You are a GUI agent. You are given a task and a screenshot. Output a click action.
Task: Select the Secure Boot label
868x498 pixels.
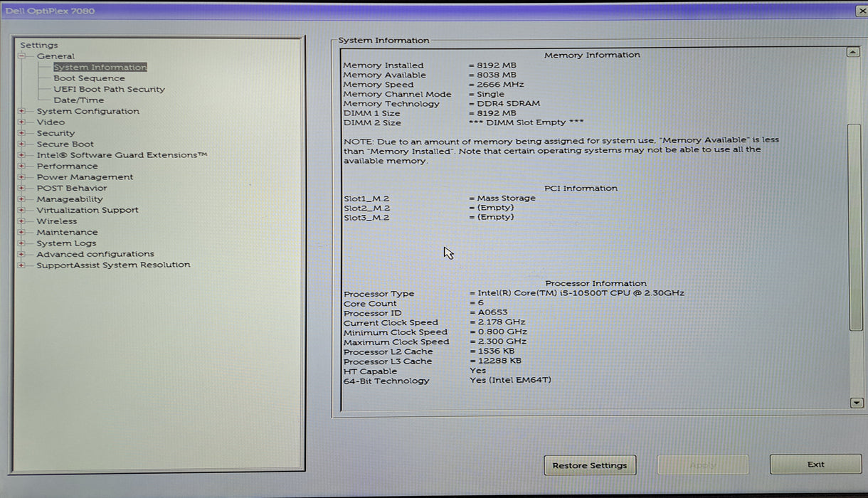click(x=65, y=144)
